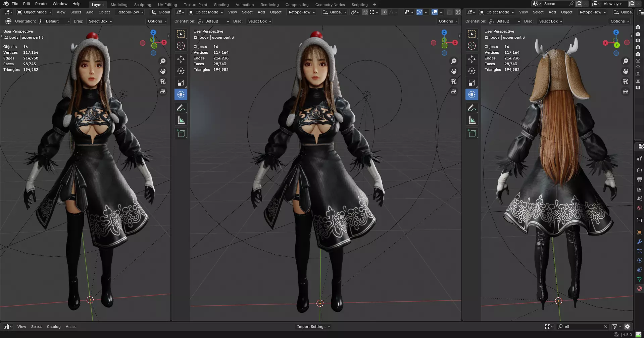644x338 pixels.
Task: Select the Scale tool in middle viewport
Action: [x=181, y=83]
